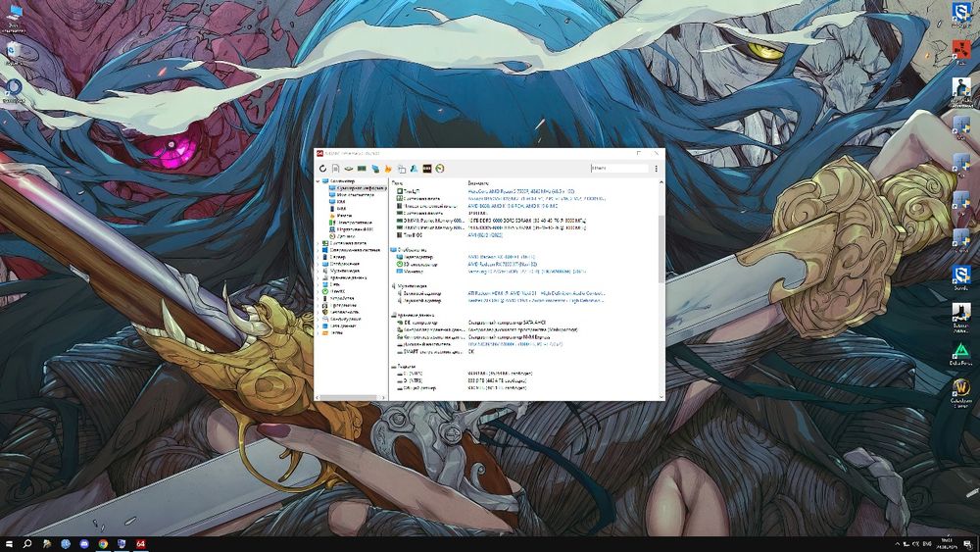980x552 pixels.
Task: Click the scroll down arrow in details pane
Action: (x=661, y=397)
